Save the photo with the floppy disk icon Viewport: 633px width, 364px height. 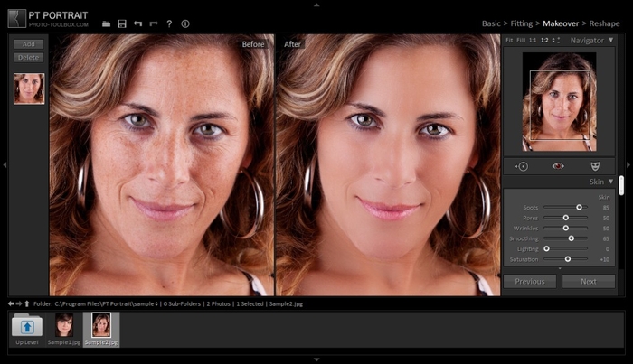click(x=122, y=23)
